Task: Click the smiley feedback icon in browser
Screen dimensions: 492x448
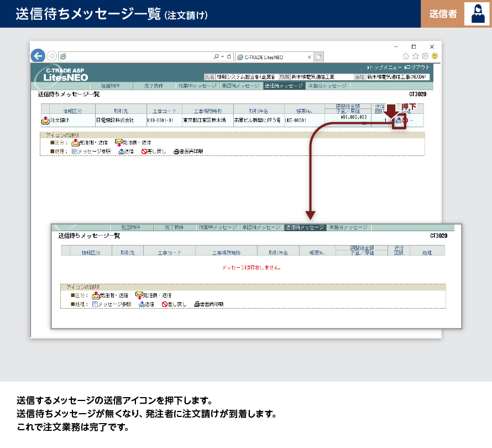Action: pyautogui.click(x=435, y=56)
